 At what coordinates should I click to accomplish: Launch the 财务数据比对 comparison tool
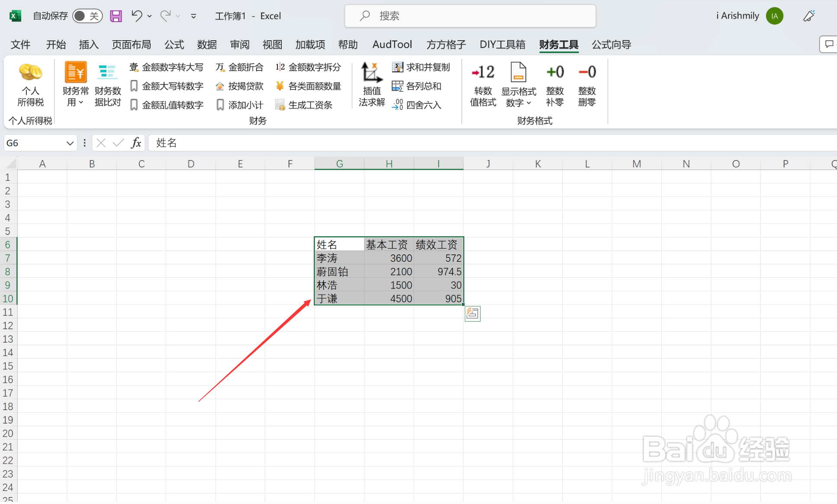click(107, 85)
